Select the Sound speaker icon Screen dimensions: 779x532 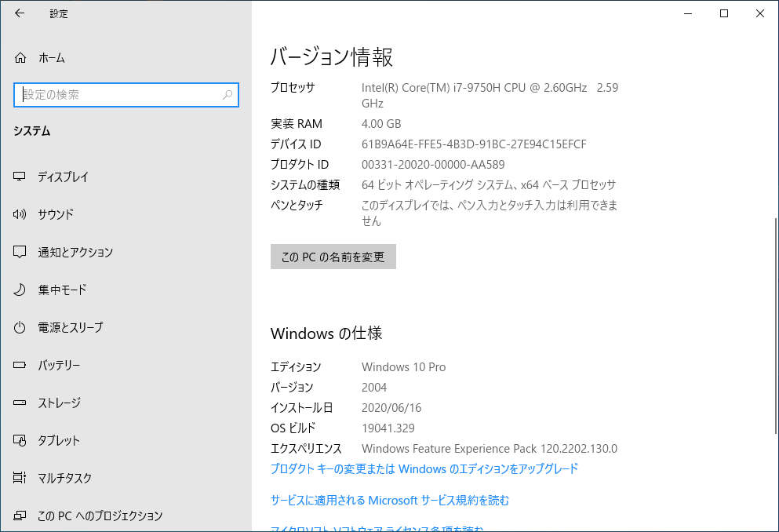pos(20,214)
